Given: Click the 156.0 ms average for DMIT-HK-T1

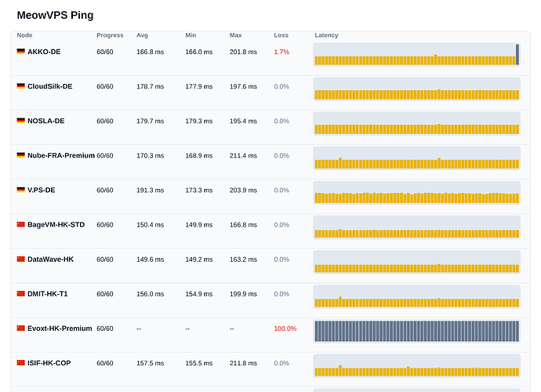Looking at the screenshot, I should pyautogui.click(x=150, y=294).
